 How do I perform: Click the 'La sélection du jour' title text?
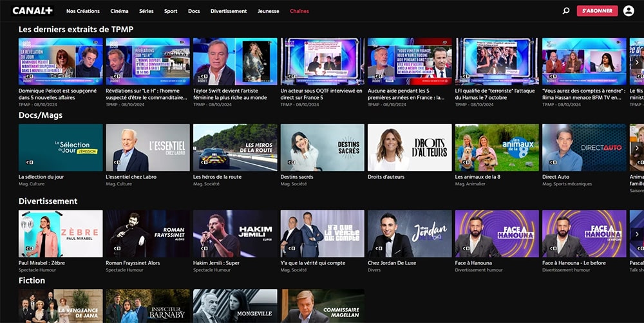tap(41, 177)
